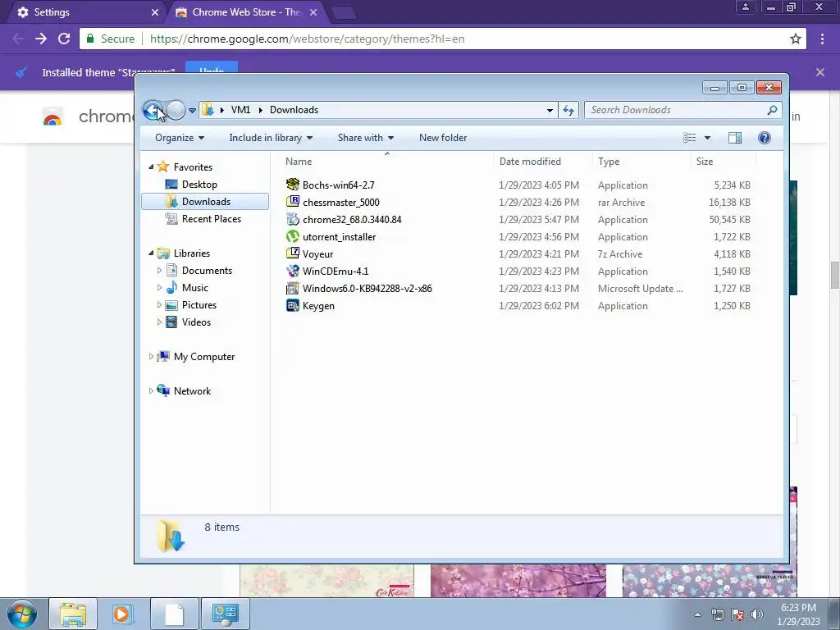Image resolution: width=840 pixels, height=630 pixels.
Task: Expand the Documents library node
Action: (159, 271)
